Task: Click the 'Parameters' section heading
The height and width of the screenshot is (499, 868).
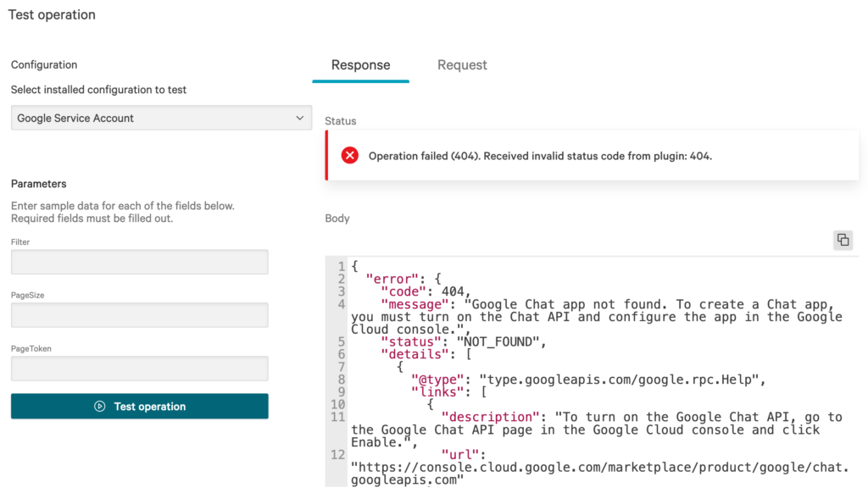Action: tap(39, 184)
